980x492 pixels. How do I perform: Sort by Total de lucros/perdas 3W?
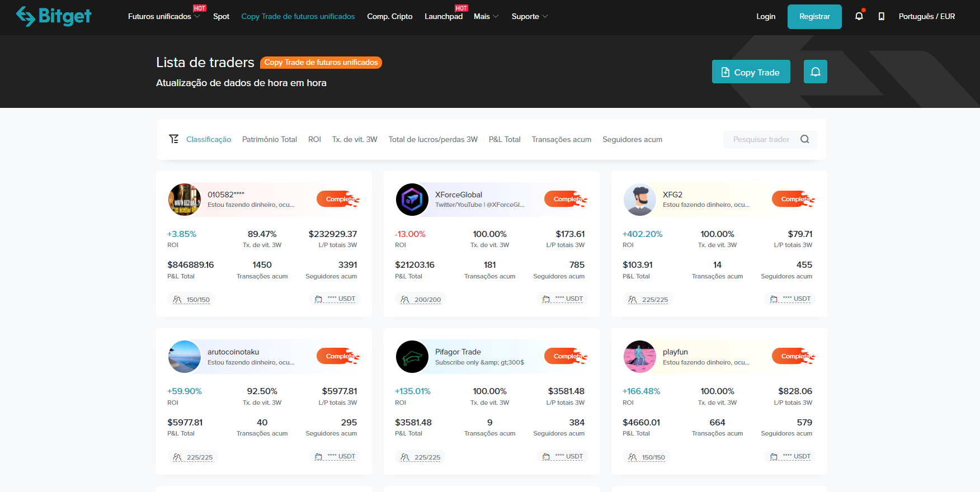click(x=433, y=139)
